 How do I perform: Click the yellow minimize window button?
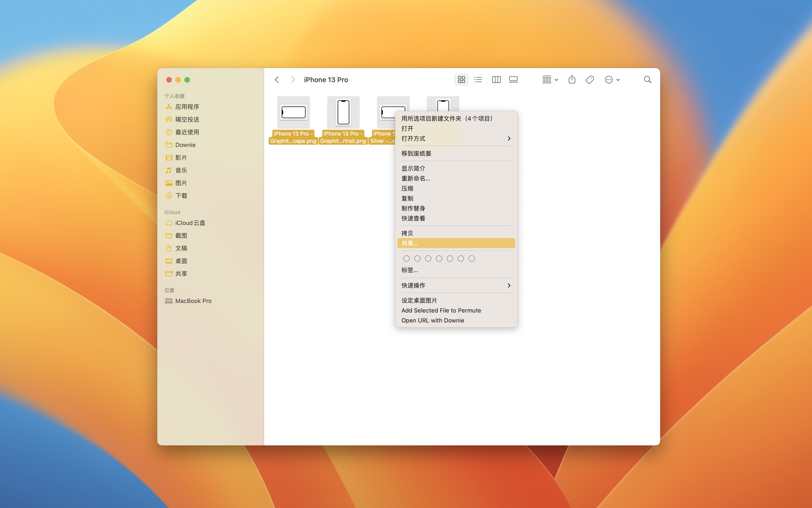178,80
